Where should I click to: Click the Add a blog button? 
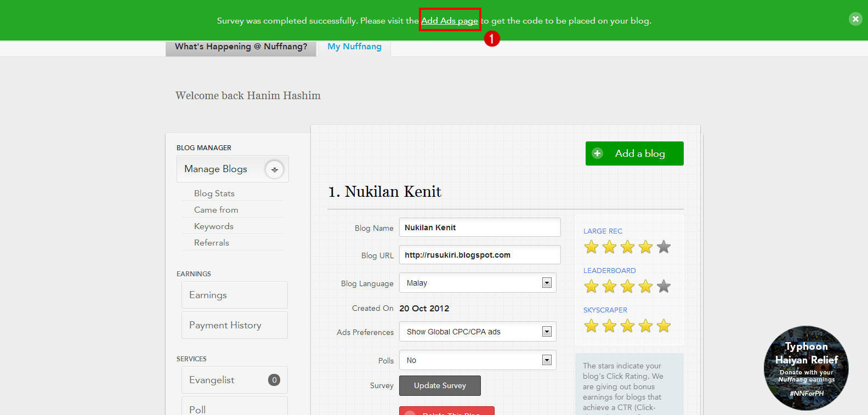coord(634,154)
